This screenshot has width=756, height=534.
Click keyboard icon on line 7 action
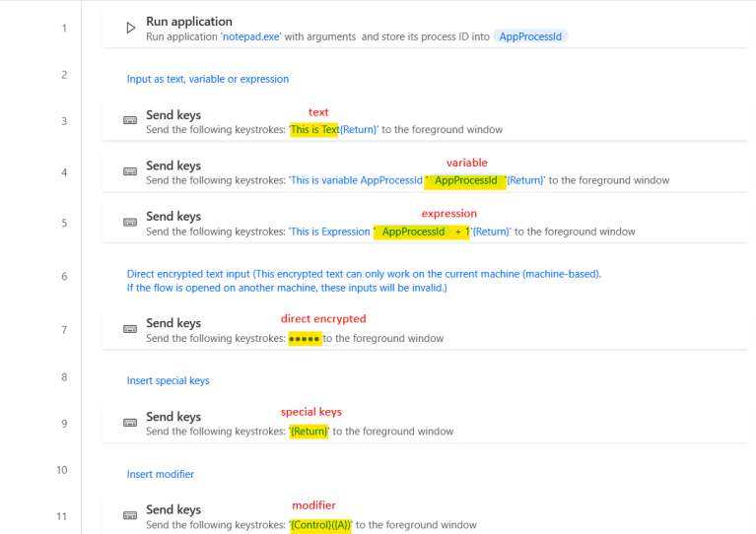130,329
